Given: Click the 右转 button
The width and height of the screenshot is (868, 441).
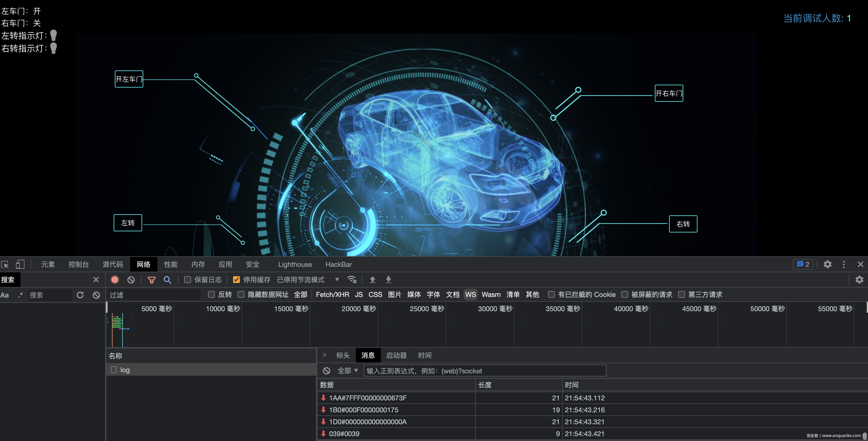Looking at the screenshot, I should (683, 224).
